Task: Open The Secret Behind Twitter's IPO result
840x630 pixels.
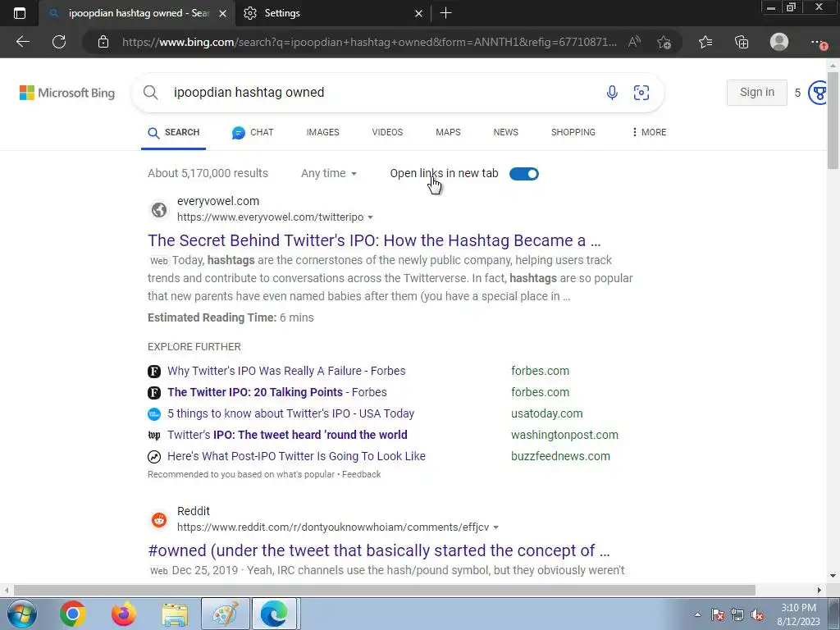Action: [x=374, y=240]
